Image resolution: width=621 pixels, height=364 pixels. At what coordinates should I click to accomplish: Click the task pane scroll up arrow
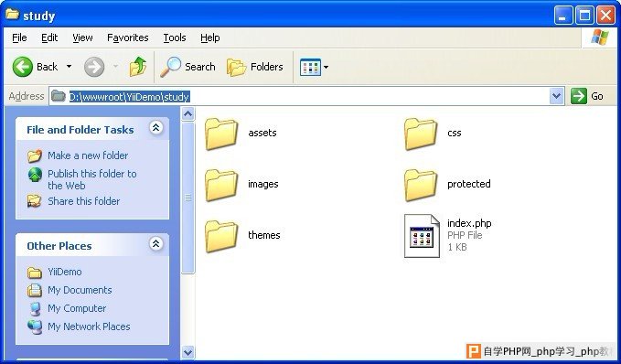pos(188,114)
